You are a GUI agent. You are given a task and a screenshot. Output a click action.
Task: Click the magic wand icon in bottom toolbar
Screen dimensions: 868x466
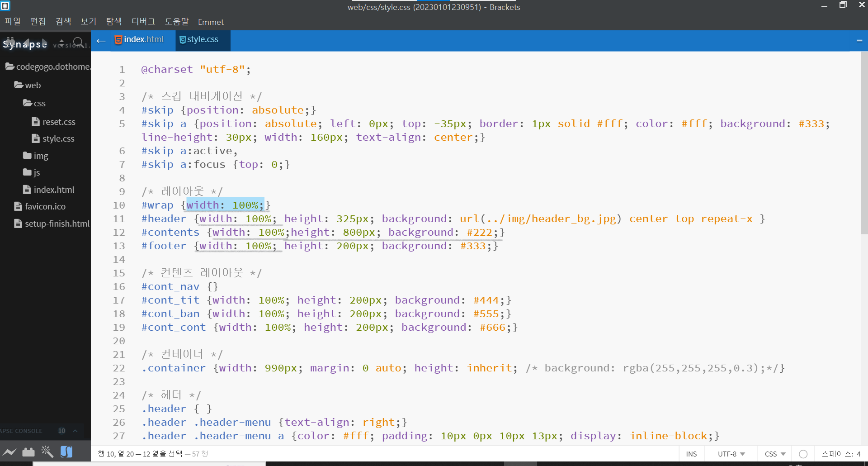pyautogui.click(x=47, y=451)
